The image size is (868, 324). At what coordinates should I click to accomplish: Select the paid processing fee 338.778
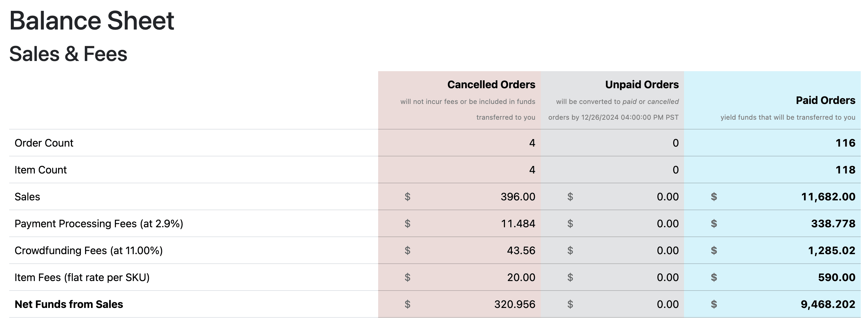click(x=833, y=224)
